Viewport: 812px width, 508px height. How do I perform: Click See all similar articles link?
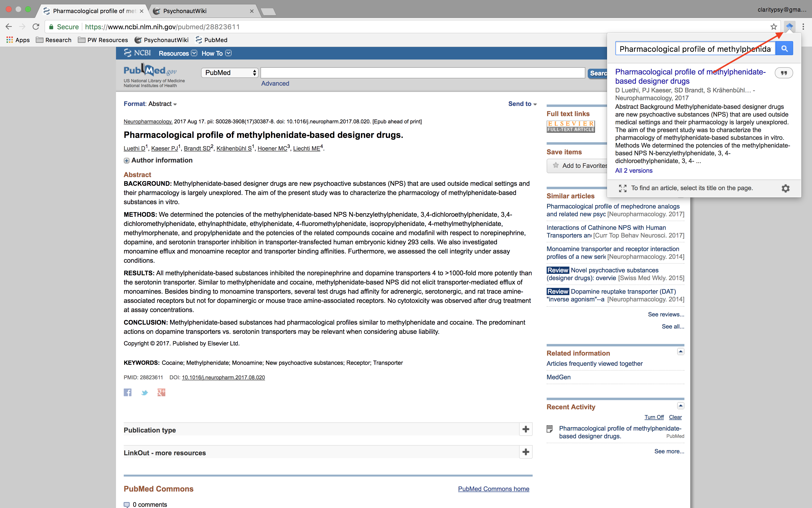[673, 327]
